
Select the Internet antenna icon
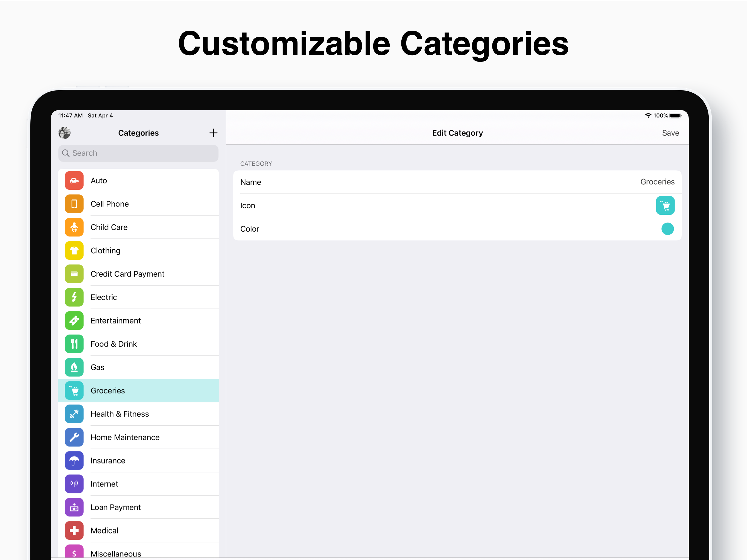tap(74, 484)
